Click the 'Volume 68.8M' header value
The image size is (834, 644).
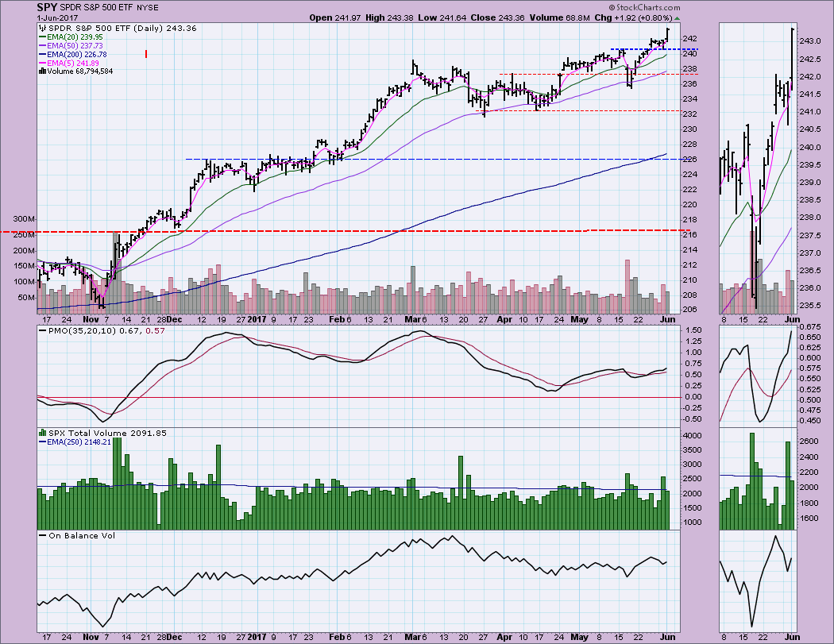tap(559, 17)
